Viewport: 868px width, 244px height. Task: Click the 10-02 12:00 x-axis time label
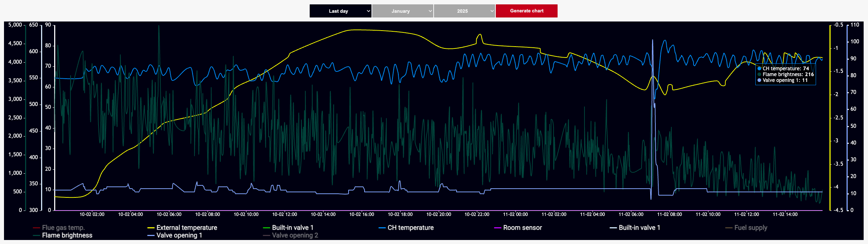tap(285, 215)
